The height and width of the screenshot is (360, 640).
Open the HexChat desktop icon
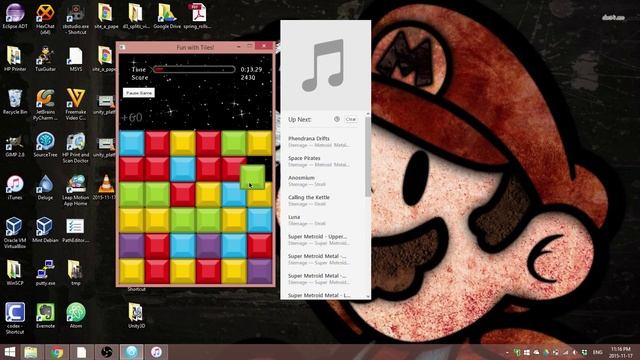(x=45, y=18)
